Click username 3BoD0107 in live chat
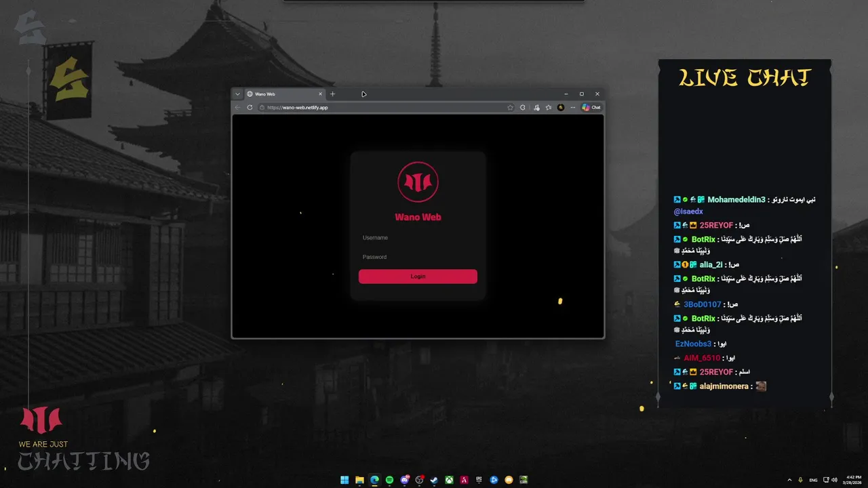 coord(703,304)
